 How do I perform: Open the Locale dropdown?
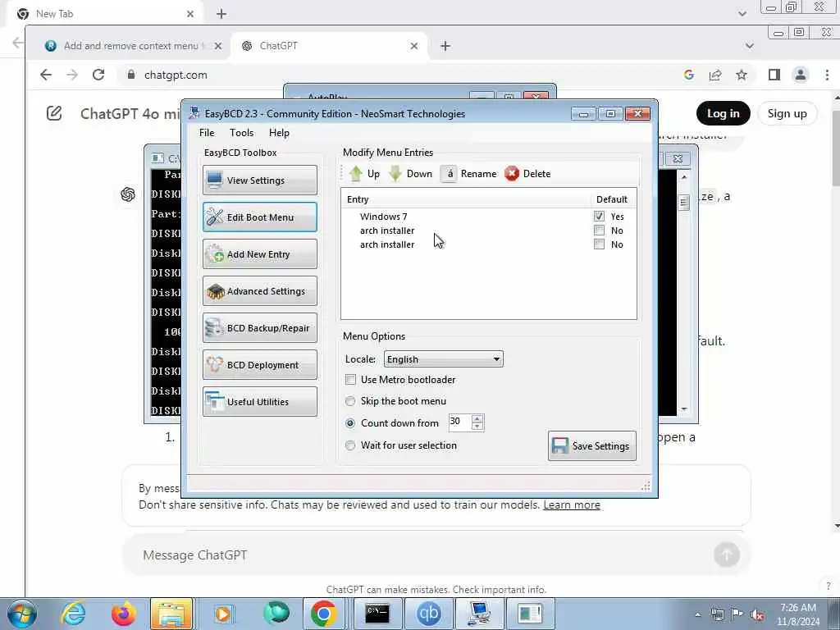tap(443, 359)
